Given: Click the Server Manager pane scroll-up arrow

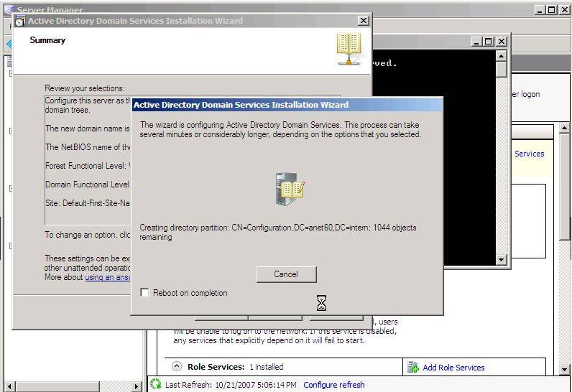Looking at the screenshot, I should 564,129.
